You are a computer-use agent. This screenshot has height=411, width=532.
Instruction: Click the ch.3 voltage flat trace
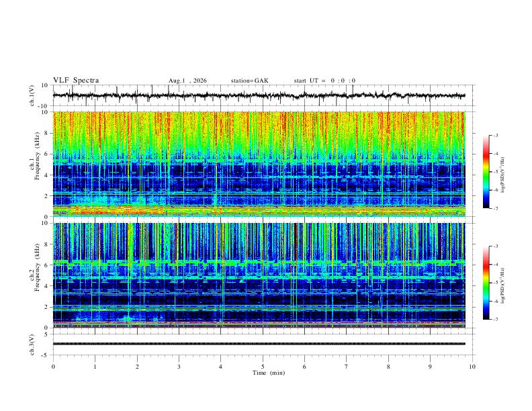(x=259, y=344)
